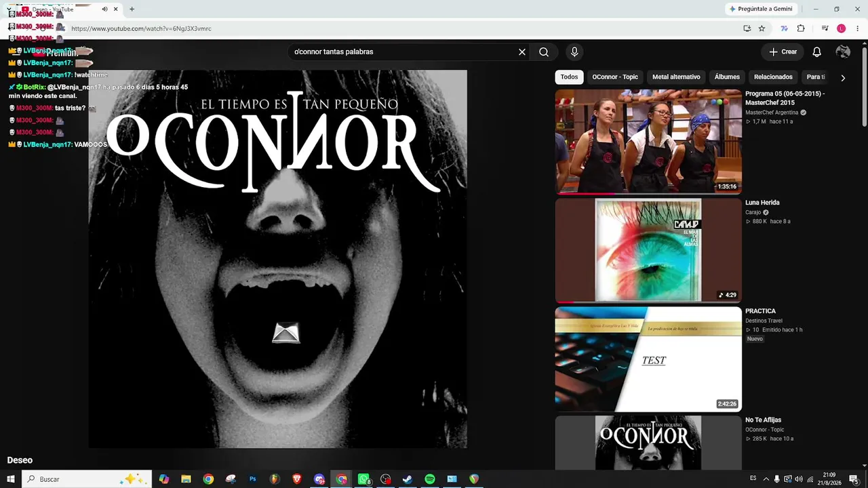Select the partially hidden Para ti chip
Screen dimensions: 868x488
pos(816,77)
